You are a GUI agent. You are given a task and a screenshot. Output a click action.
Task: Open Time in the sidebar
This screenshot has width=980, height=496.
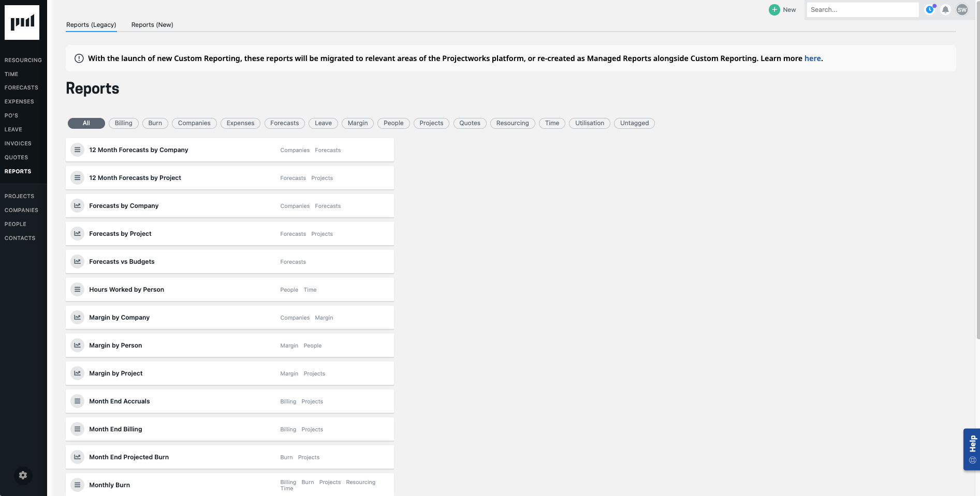coord(11,74)
